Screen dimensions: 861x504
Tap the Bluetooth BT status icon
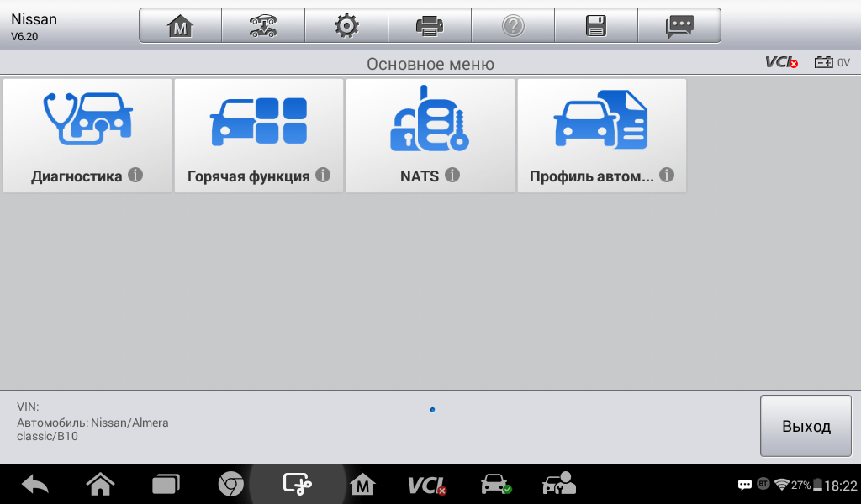pos(763,484)
